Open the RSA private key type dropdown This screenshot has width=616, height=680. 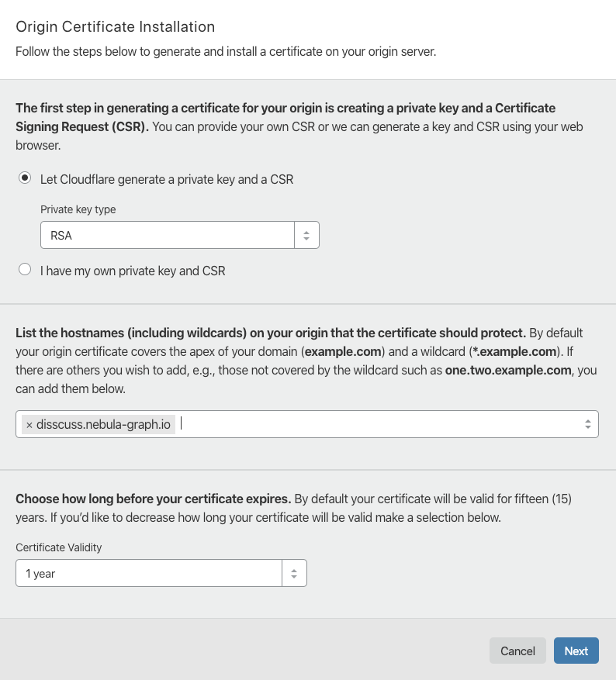point(167,236)
